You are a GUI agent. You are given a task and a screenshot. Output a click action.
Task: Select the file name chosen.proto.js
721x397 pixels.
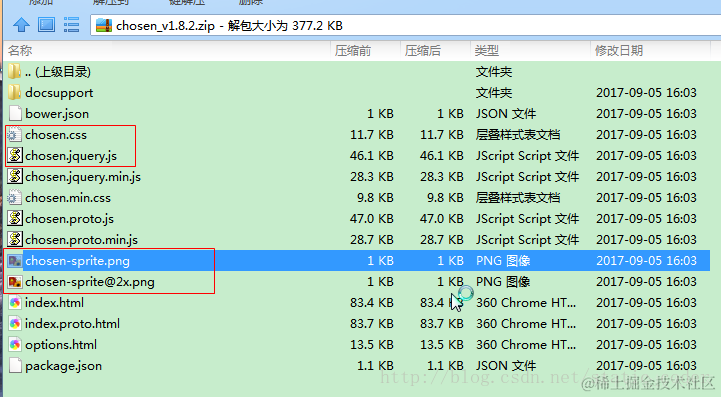click(x=69, y=219)
